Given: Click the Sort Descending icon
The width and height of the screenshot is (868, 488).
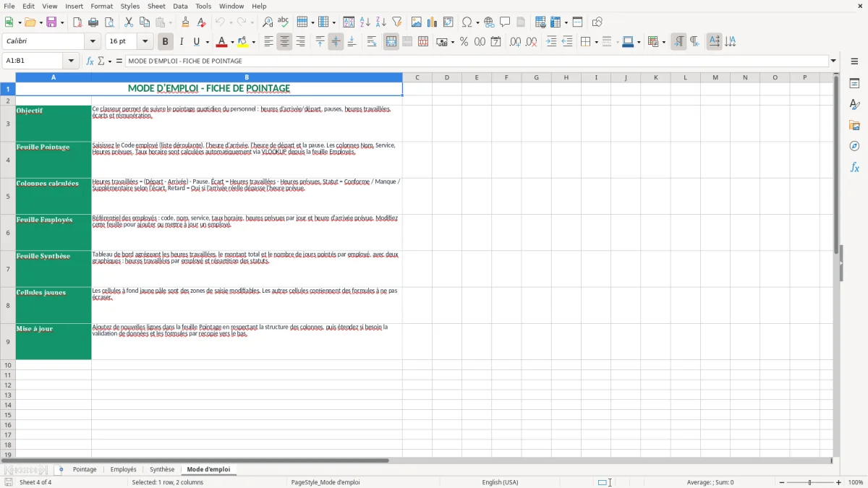Looking at the screenshot, I should (381, 22).
